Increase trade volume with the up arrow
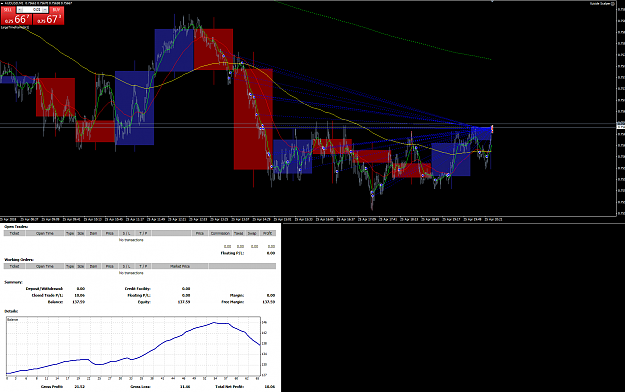625x392 pixels. (x=45, y=10)
